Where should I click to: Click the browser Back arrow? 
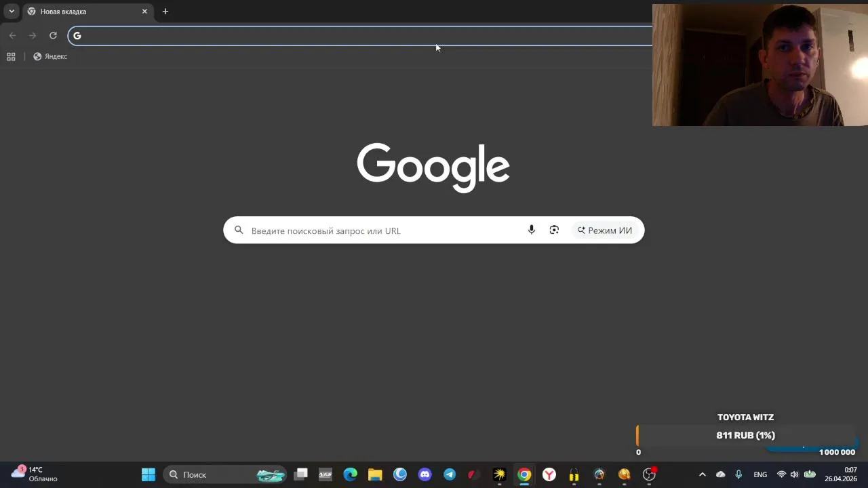click(x=12, y=35)
